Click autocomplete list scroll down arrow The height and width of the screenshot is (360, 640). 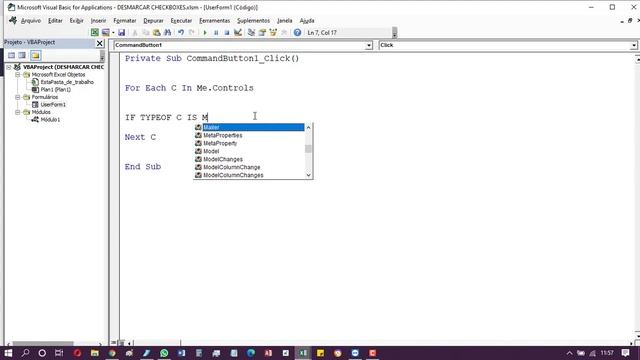(309, 175)
